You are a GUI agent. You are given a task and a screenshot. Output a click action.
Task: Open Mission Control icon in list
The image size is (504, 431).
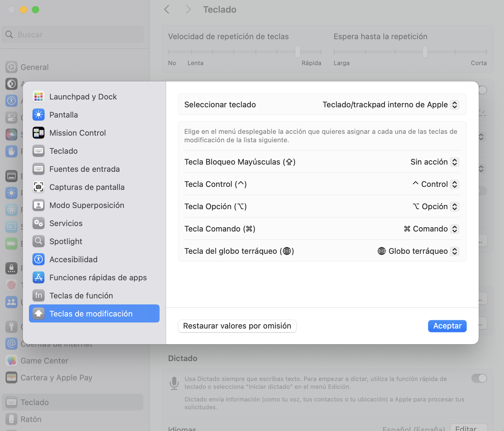pos(39,133)
